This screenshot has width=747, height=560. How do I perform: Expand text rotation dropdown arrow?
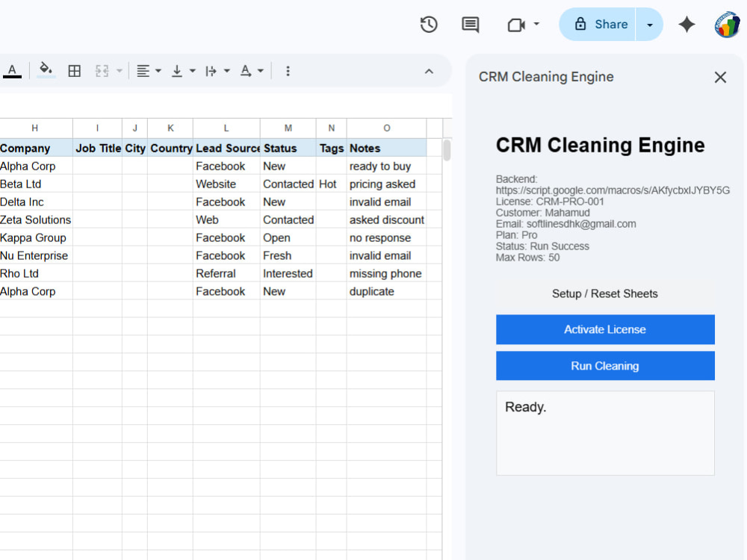click(261, 71)
